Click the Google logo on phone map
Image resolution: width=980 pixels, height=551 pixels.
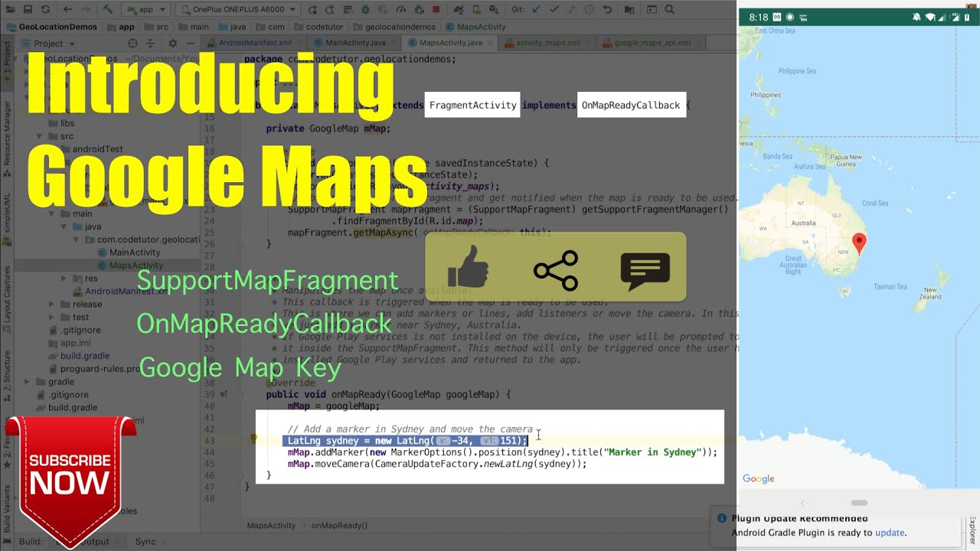pos(759,479)
